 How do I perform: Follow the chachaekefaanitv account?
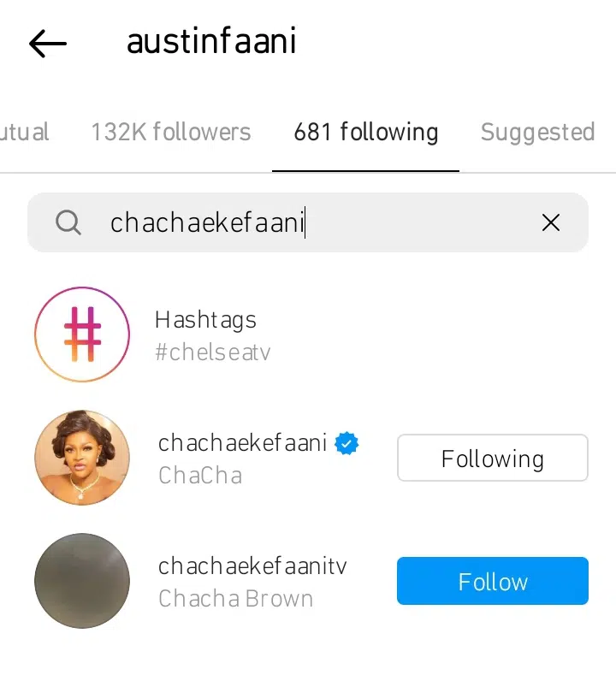[x=493, y=581]
